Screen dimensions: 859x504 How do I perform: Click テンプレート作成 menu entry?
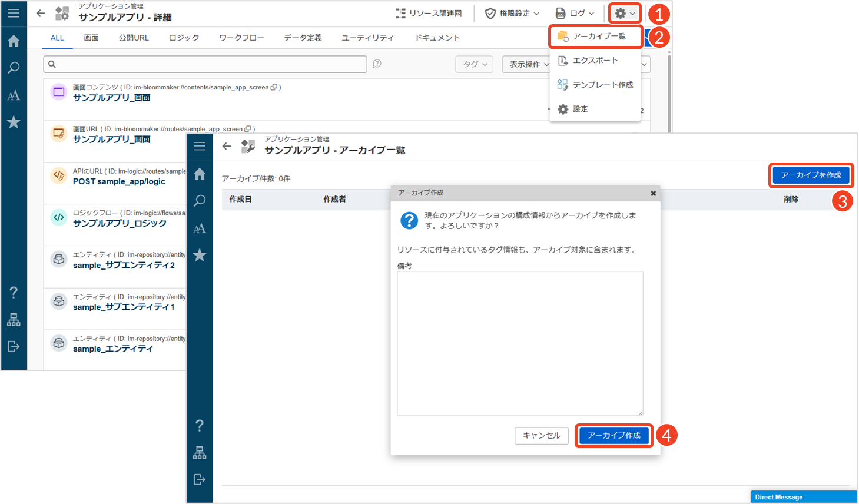595,85
